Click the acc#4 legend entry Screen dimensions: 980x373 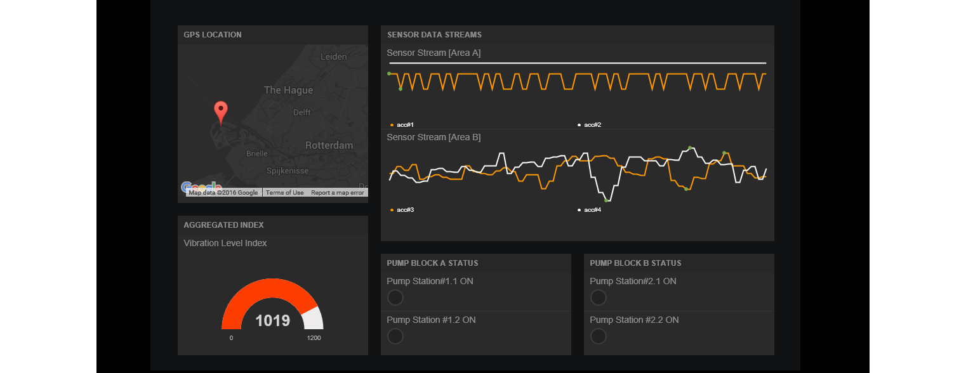click(x=590, y=210)
